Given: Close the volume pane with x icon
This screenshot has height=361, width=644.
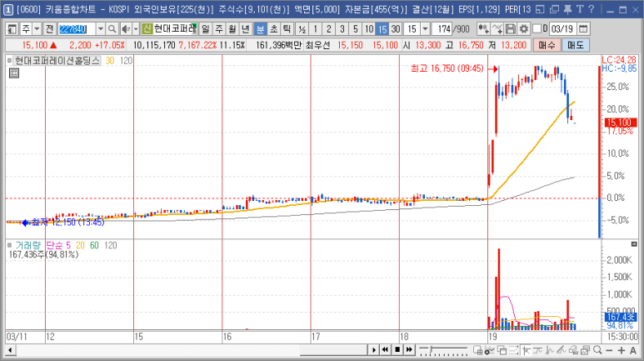Looking at the screenshot, I should pos(634,244).
